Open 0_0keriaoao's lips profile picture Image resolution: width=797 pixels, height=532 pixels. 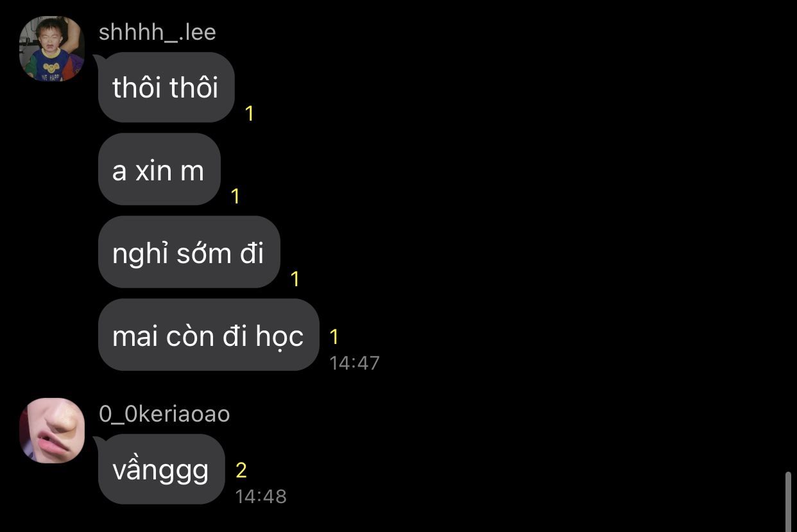click(x=51, y=431)
